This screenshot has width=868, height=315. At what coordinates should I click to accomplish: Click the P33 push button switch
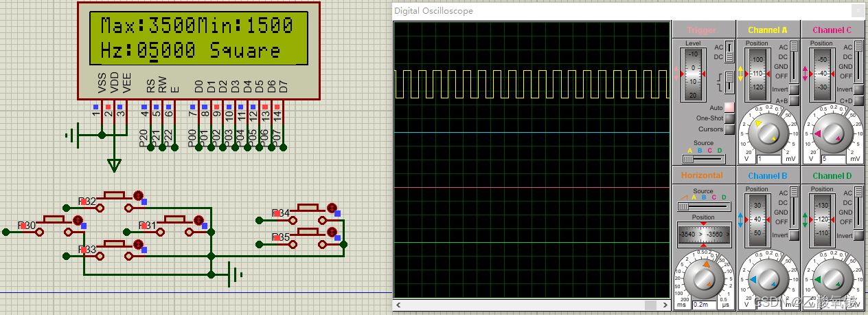[x=114, y=249]
